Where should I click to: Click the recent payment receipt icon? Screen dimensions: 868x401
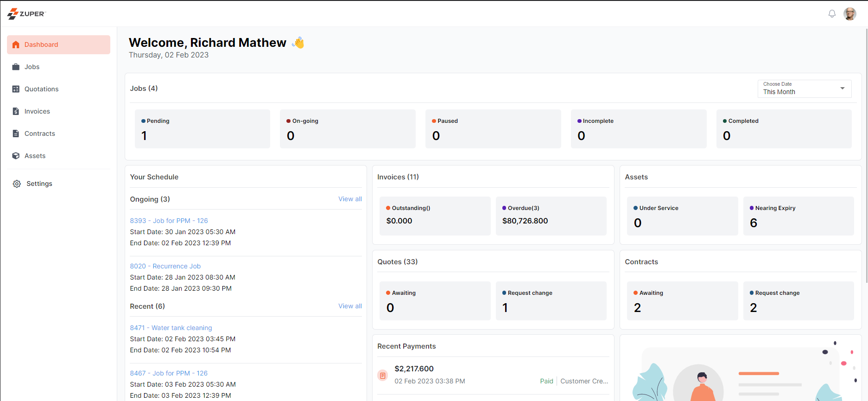point(383,376)
